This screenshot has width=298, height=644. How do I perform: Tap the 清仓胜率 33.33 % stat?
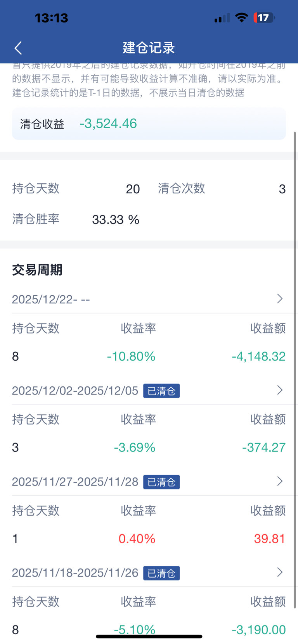click(76, 219)
